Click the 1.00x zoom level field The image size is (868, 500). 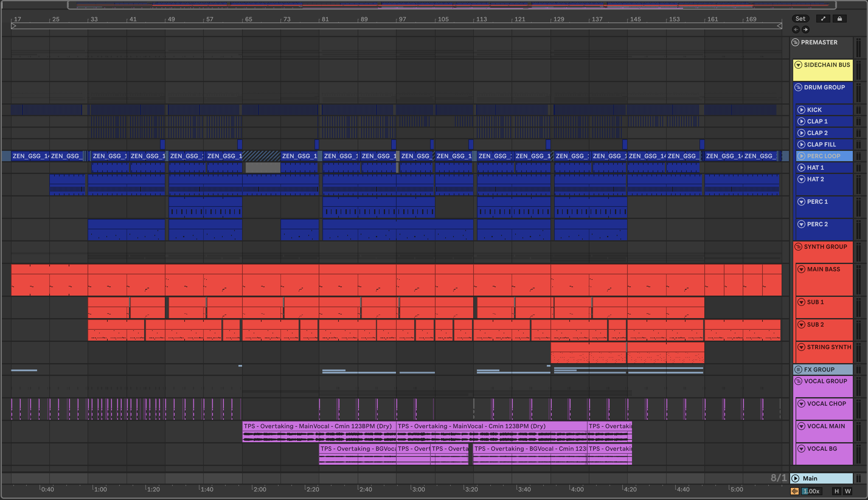click(x=812, y=491)
